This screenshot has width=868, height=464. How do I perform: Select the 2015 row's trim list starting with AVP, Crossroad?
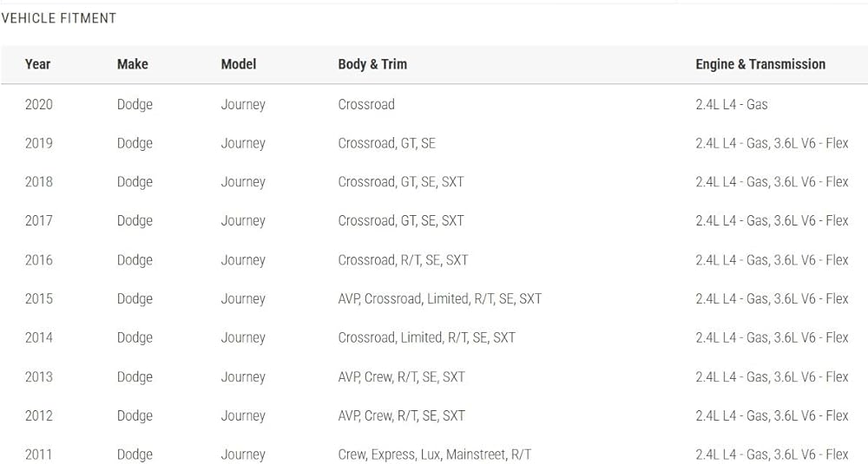(x=439, y=298)
